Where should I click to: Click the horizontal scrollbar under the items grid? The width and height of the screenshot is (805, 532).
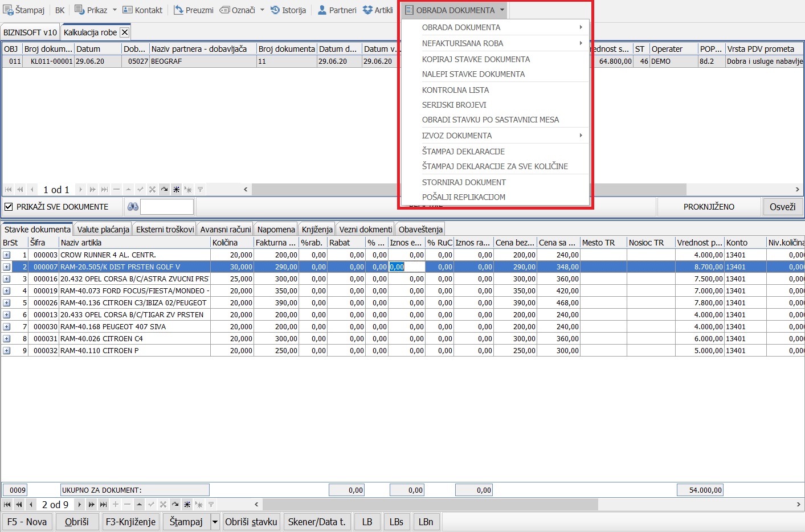tap(430, 505)
